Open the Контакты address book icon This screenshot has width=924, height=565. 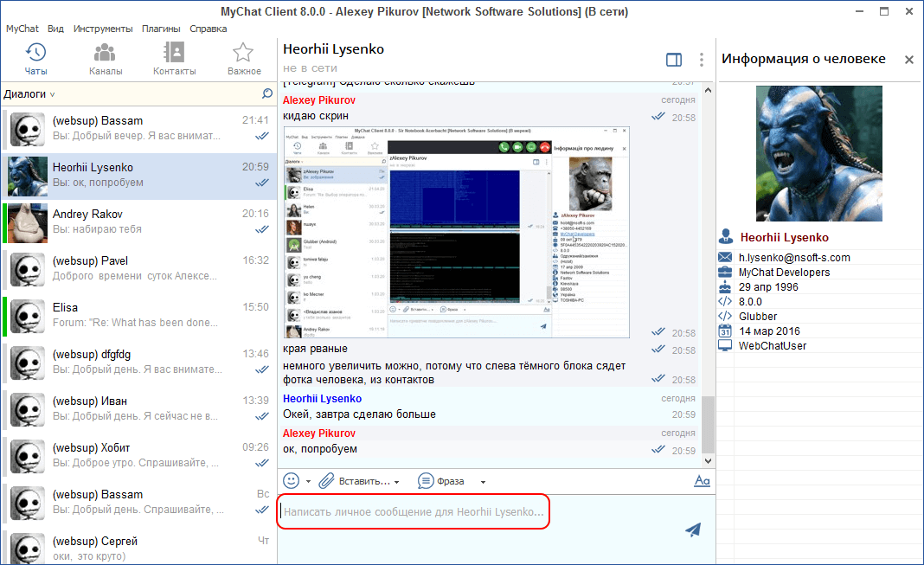(174, 53)
